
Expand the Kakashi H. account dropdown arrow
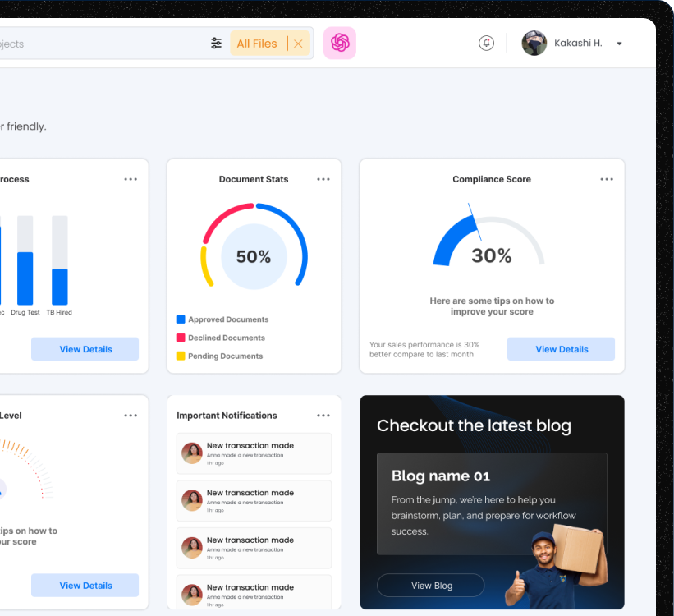tap(619, 44)
